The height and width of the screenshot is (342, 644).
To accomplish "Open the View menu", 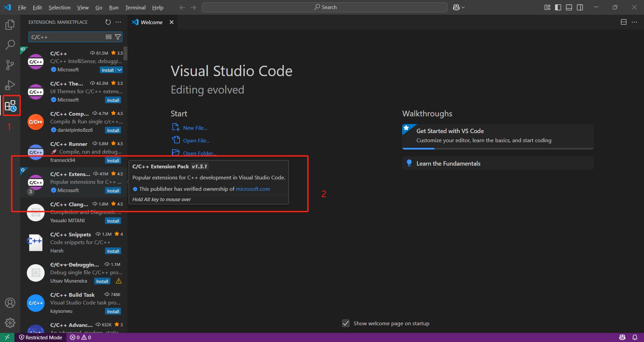I will pos(83,7).
